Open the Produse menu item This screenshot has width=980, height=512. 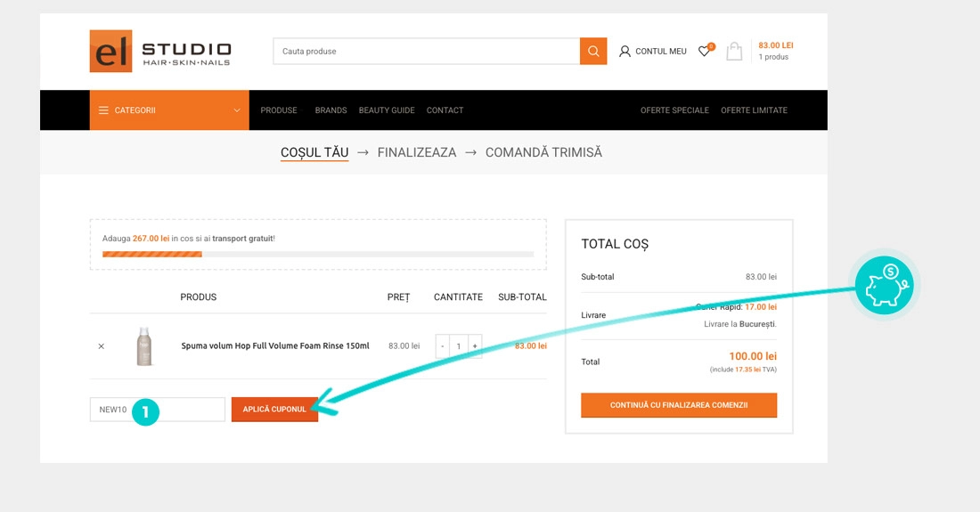[279, 110]
